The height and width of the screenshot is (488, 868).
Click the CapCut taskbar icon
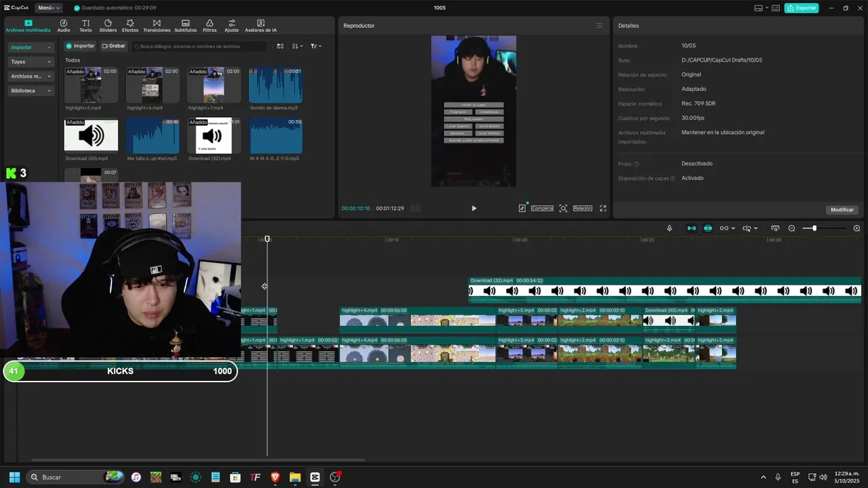pyautogui.click(x=315, y=477)
